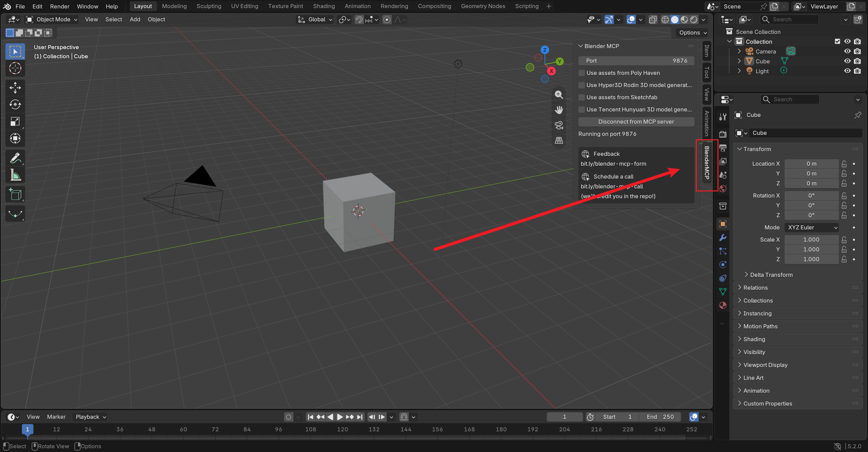Screen dimensions: 868x452
Task: Open the Object Mode dropdown
Action: [52, 19]
